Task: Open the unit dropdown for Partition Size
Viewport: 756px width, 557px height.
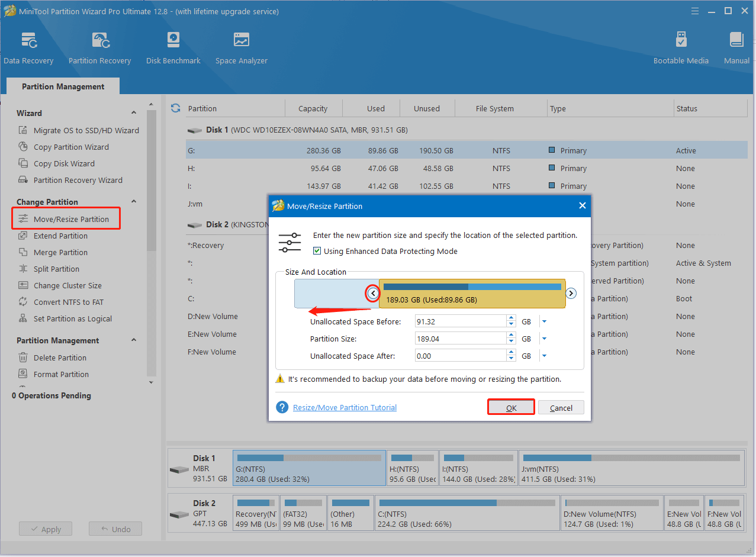Action: tap(544, 339)
